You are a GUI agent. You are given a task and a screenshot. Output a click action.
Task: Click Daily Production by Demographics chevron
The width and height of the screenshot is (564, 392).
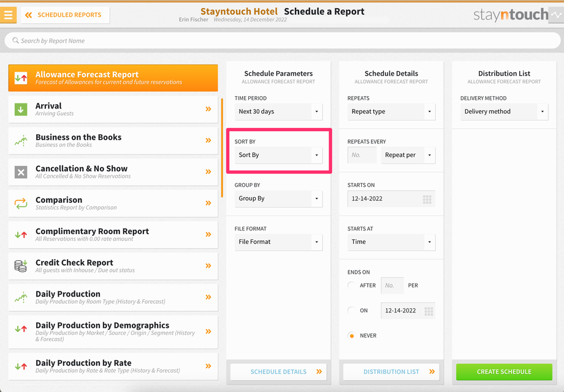(x=208, y=331)
